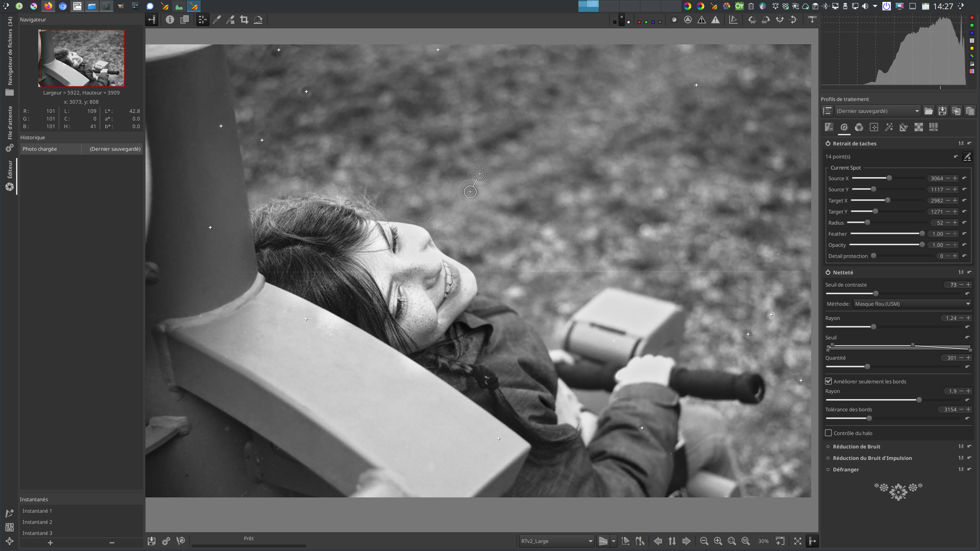Viewport: 980px width, 551px height.
Task: Select the crop tool in toolbar
Action: (x=244, y=20)
